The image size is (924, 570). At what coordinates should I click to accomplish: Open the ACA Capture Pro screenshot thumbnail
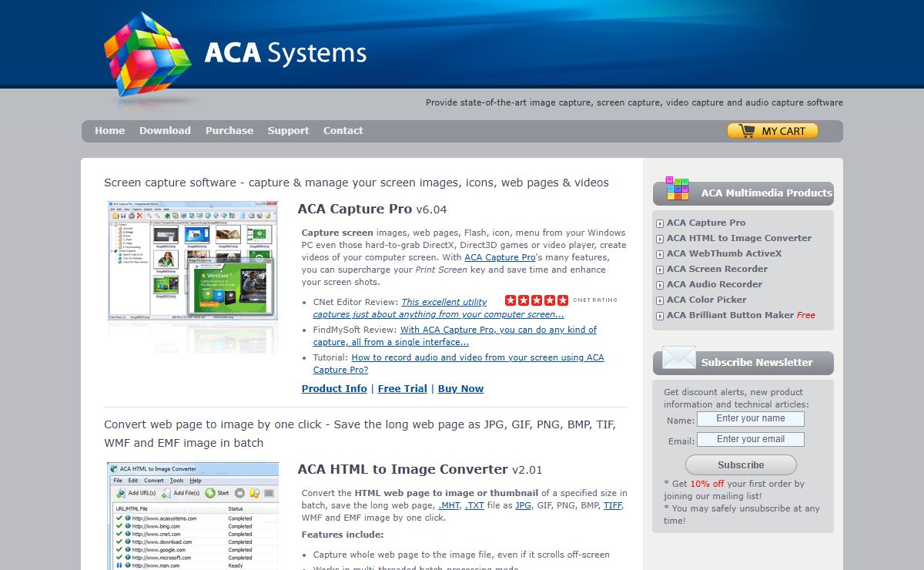tap(192, 260)
